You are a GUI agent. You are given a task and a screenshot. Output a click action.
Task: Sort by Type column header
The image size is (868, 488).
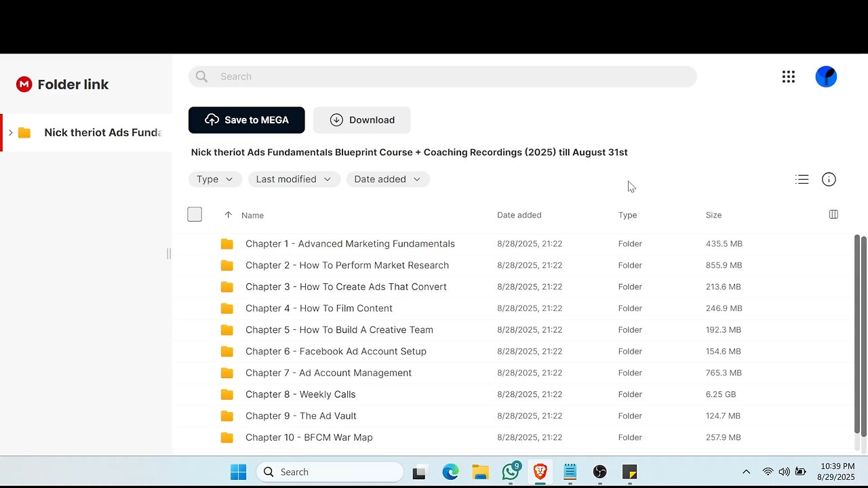pos(627,215)
